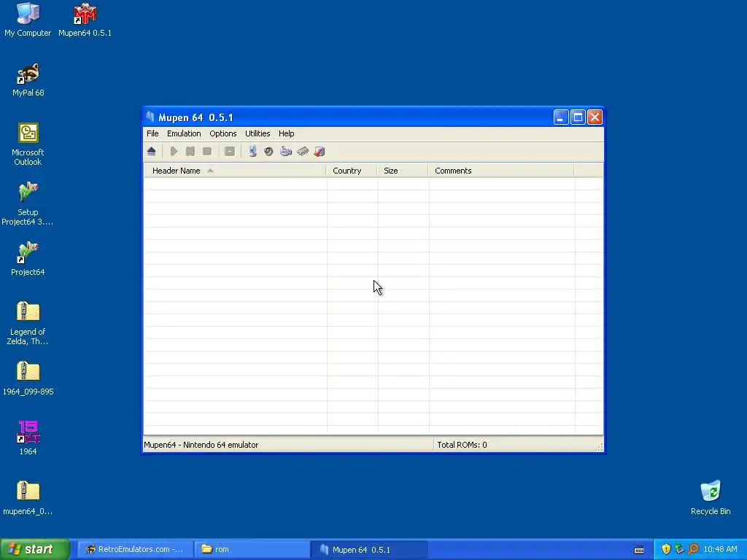
Task: Click the Mupen 64 0.5.1 taskbar button
Action: tap(368, 549)
